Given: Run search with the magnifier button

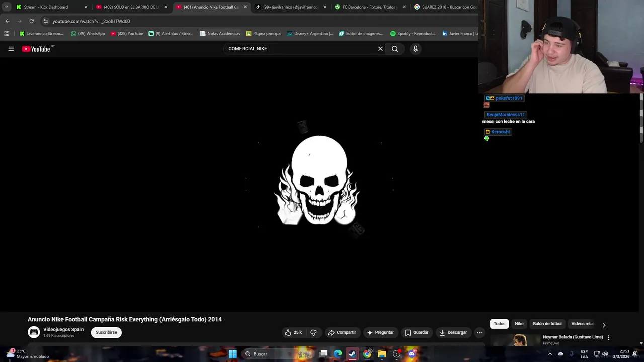Looking at the screenshot, I should [x=395, y=49].
